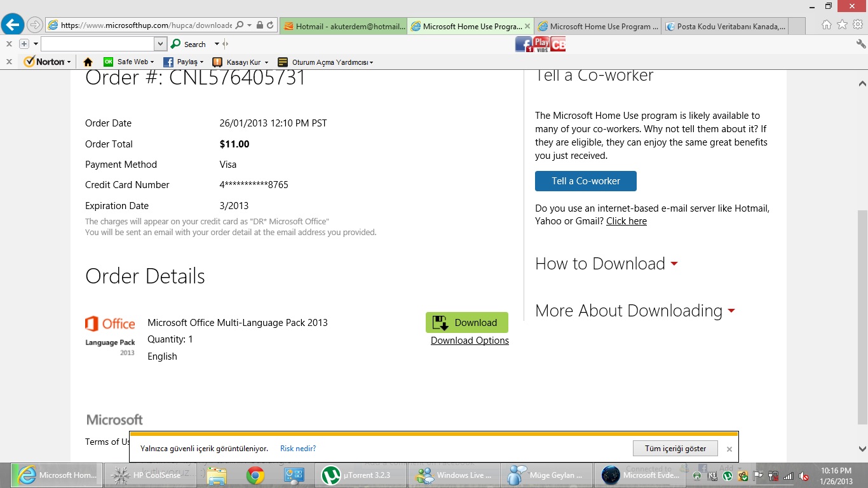The width and height of the screenshot is (868, 488).
Task: Launch Google Chrome from the taskbar
Action: click(x=255, y=475)
